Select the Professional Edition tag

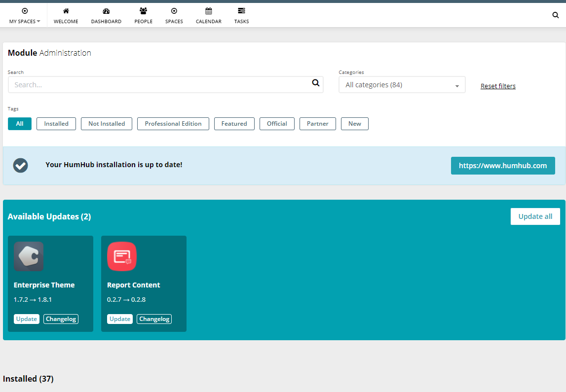coord(173,124)
